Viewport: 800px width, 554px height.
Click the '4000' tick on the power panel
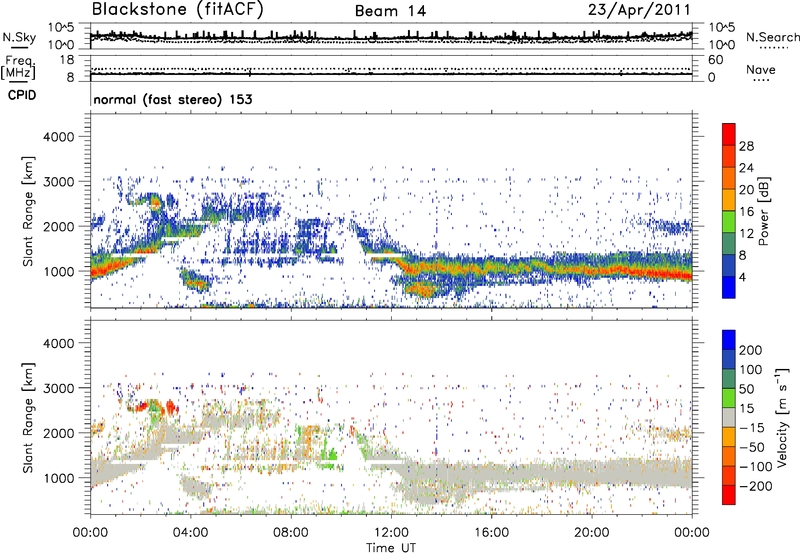pos(58,137)
